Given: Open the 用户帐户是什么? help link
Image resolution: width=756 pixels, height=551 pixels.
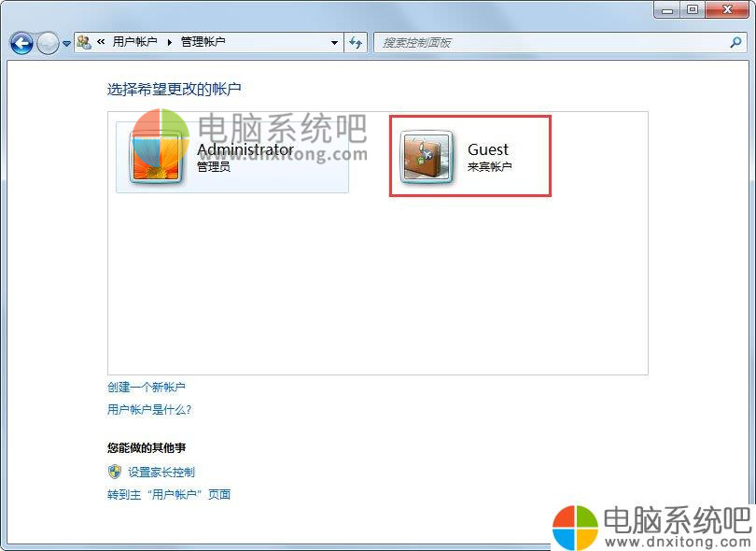Looking at the screenshot, I should [x=149, y=410].
